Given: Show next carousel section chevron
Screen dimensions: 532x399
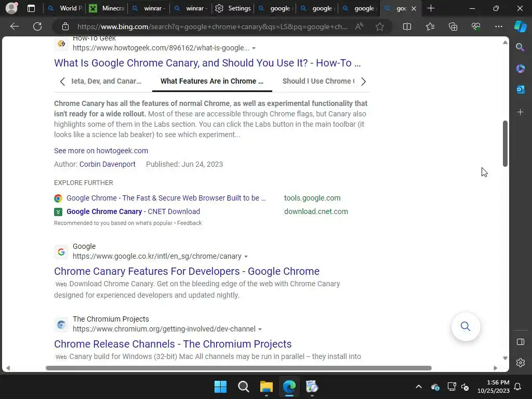Looking at the screenshot, I should tap(363, 82).
